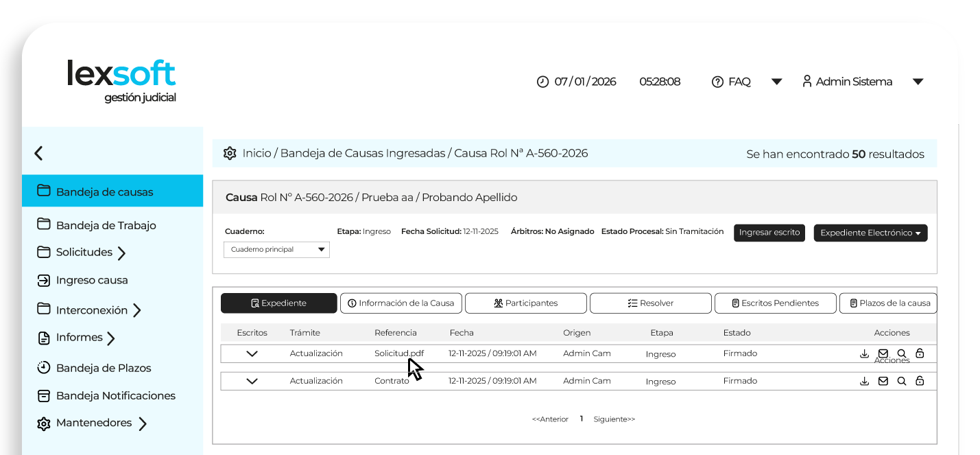Viewport: 980px width, 455px height.
Task: Switch to the Participantes tab
Action: point(525,303)
